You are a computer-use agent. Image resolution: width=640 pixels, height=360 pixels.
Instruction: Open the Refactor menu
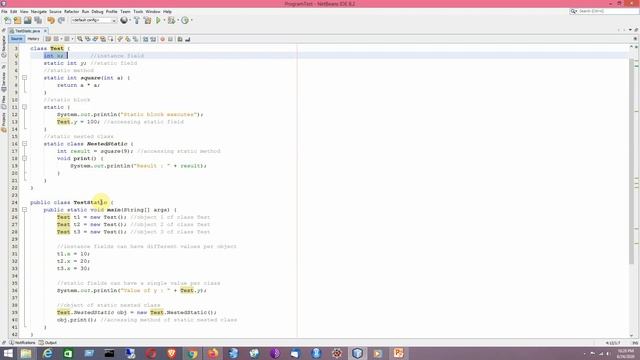pos(71,11)
